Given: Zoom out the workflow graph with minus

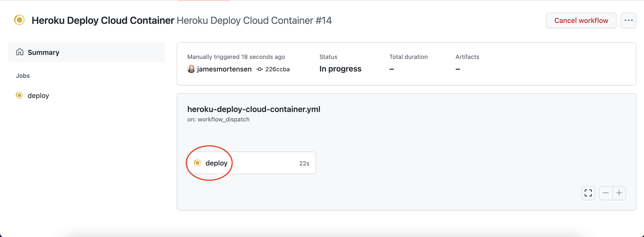Looking at the screenshot, I should 606,193.
